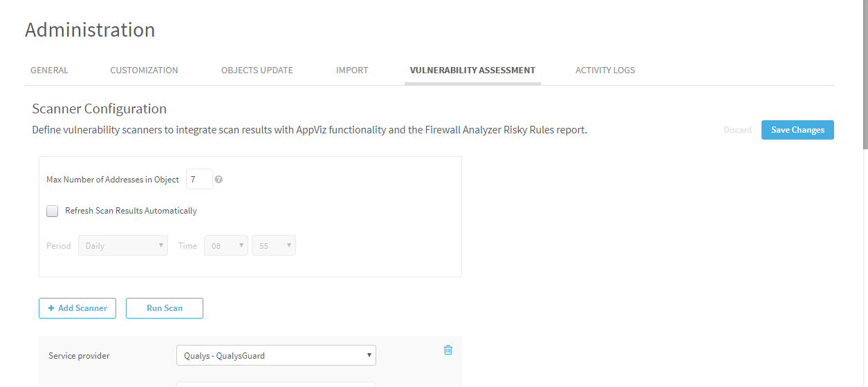The height and width of the screenshot is (387, 868).
Task: Select the Vulnerability Assessment tab
Action: point(472,70)
